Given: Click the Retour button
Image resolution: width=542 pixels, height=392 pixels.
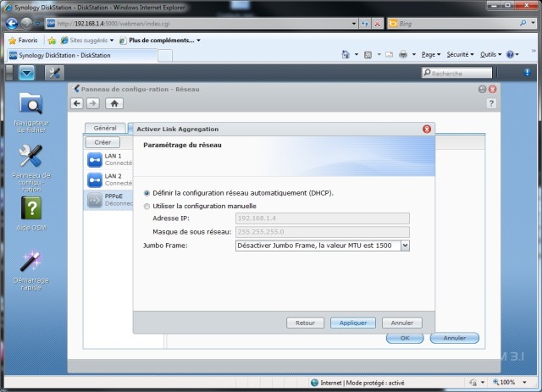Looking at the screenshot, I should pyautogui.click(x=305, y=323).
